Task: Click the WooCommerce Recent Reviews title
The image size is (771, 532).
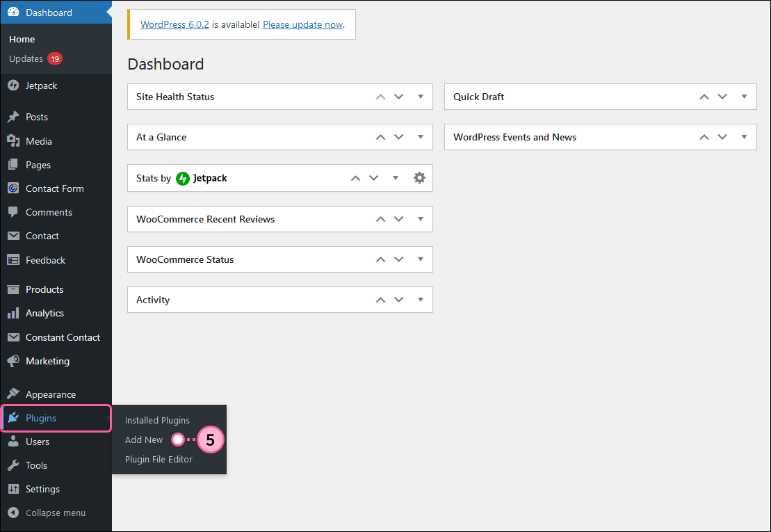Action: tap(206, 219)
